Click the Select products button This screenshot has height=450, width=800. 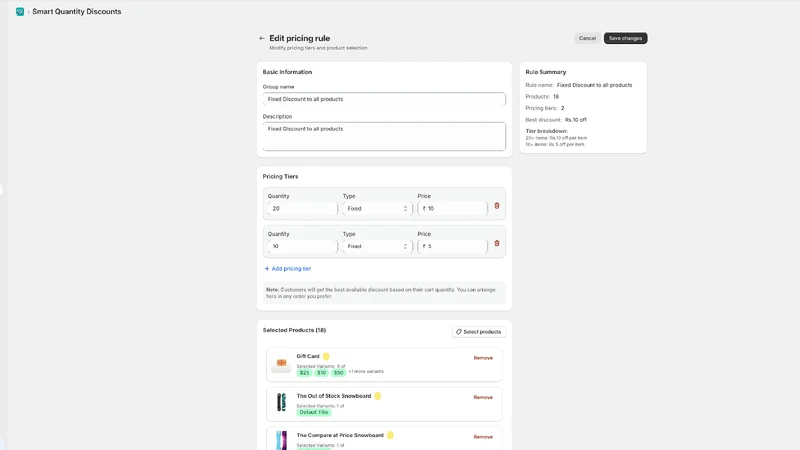click(x=479, y=332)
